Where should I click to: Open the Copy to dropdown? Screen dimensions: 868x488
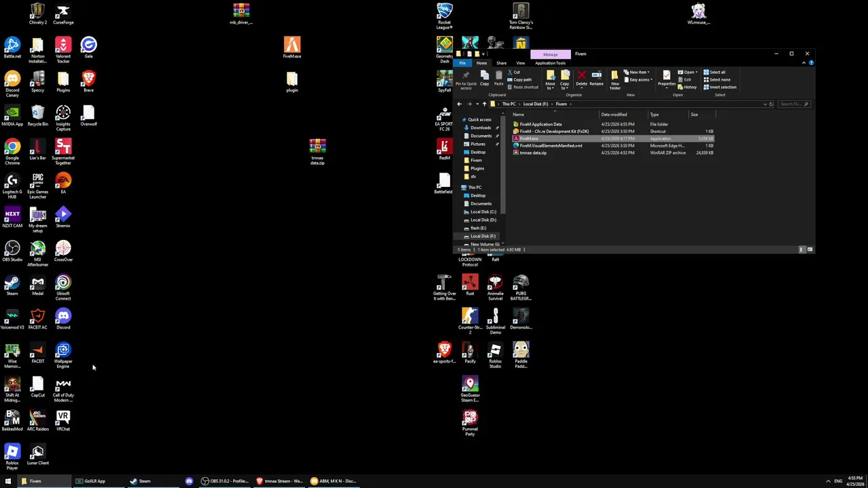(x=565, y=79)
